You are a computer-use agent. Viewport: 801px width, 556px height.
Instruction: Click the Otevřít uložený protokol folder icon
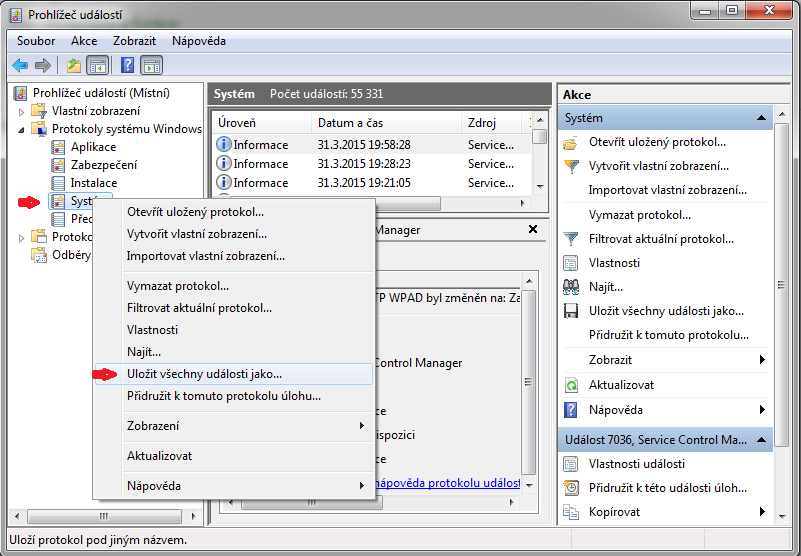(x=571, y=142)
